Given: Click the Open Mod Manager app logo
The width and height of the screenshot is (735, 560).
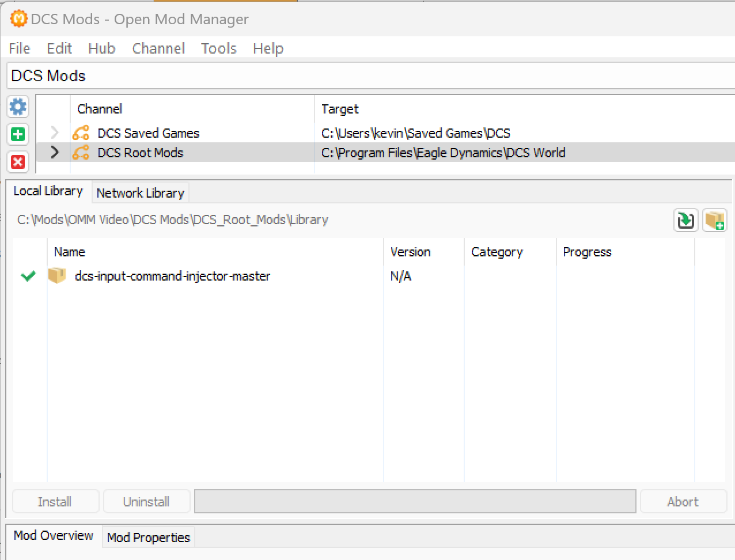Looking at the screenshot, I should [18, 18].
